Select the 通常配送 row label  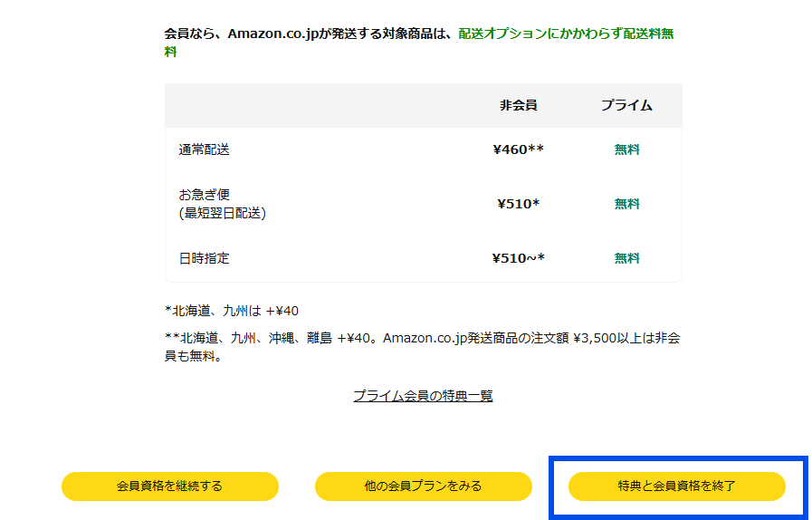point(204,149)
